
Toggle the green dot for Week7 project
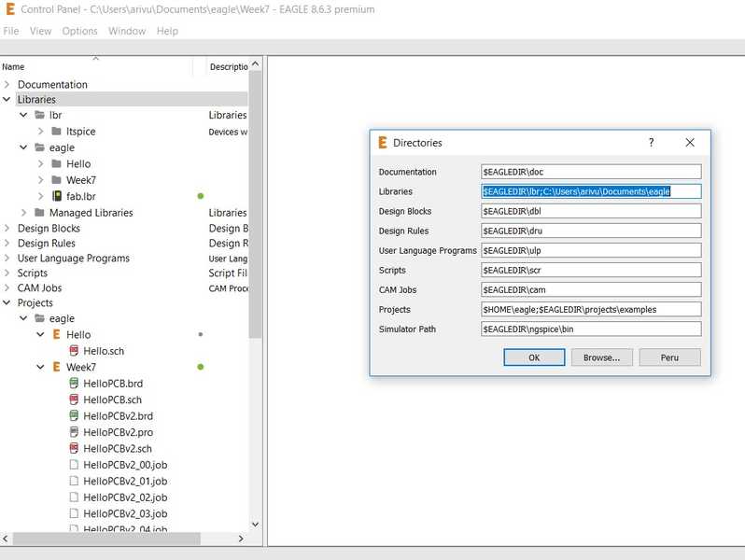[201, 367]
